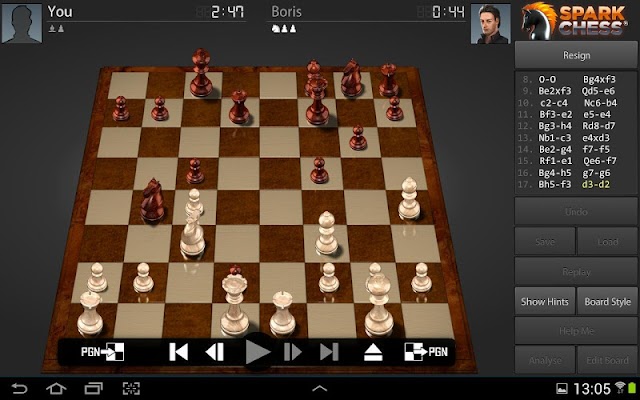Image resolution: width=640 pixels, height=400 pixels.
Task: Click the eject icon in replay bar
Action: [373, 352]
